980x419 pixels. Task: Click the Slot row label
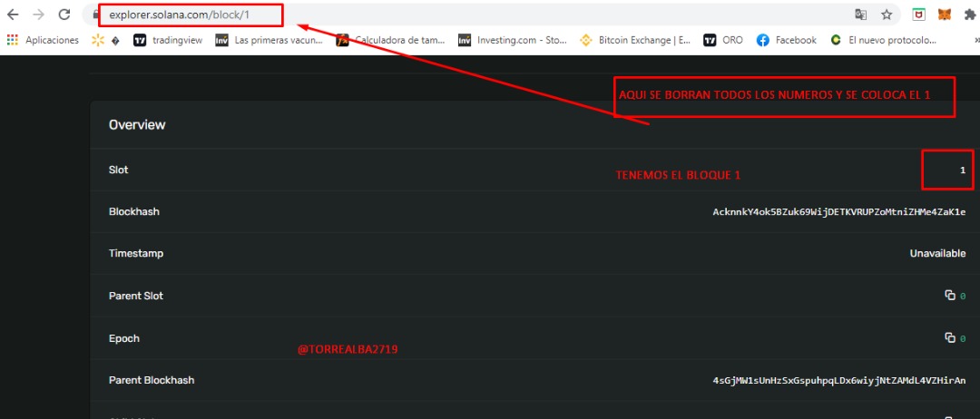118,170
